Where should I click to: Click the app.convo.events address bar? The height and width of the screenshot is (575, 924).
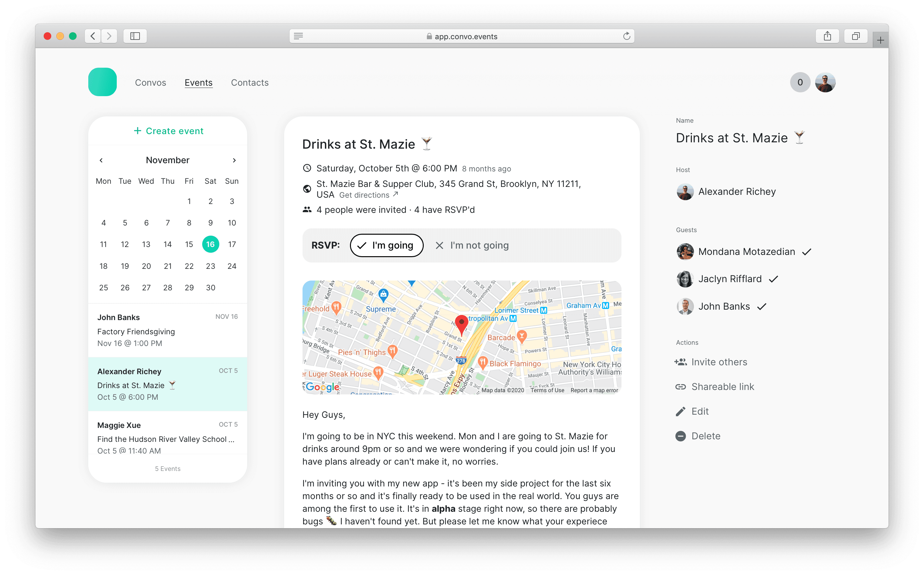tap(461, 36)
